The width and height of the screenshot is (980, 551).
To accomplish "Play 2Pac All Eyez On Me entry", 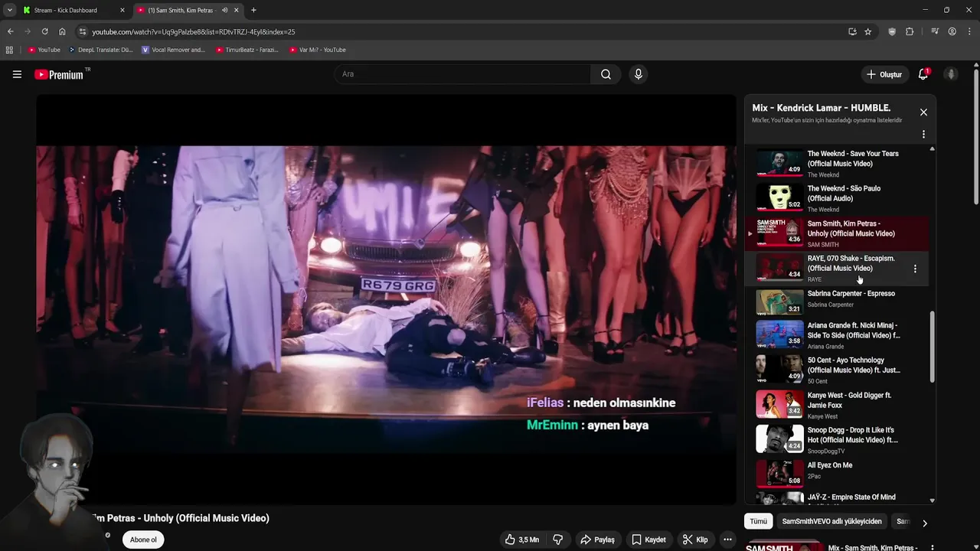I will tap(838, 473).
